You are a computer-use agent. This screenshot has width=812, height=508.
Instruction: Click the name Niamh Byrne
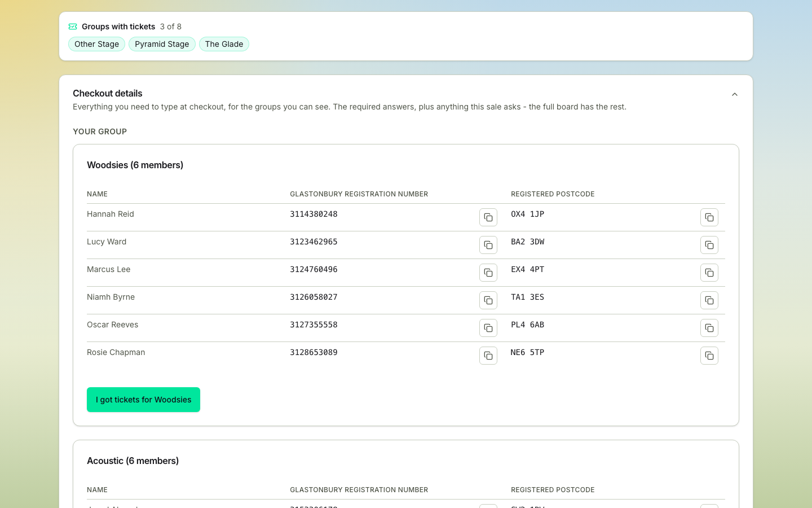[111, 297]
